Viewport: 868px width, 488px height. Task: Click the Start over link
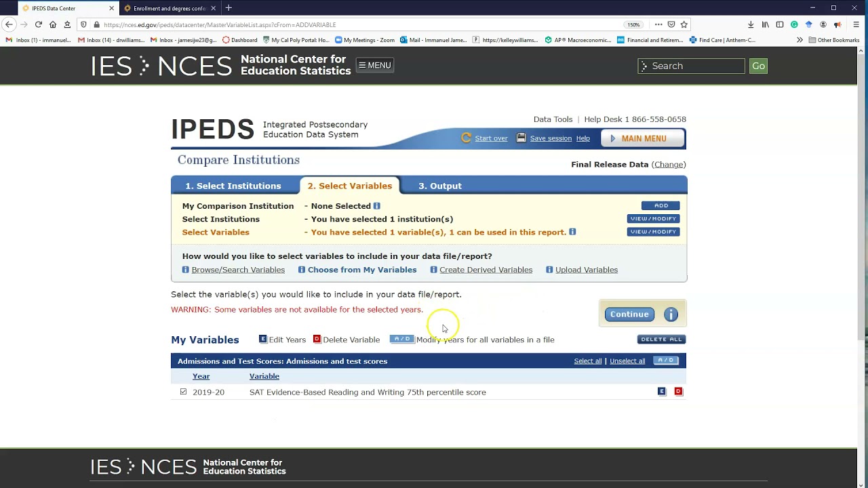pyautogui.click(x=491, y=138)
